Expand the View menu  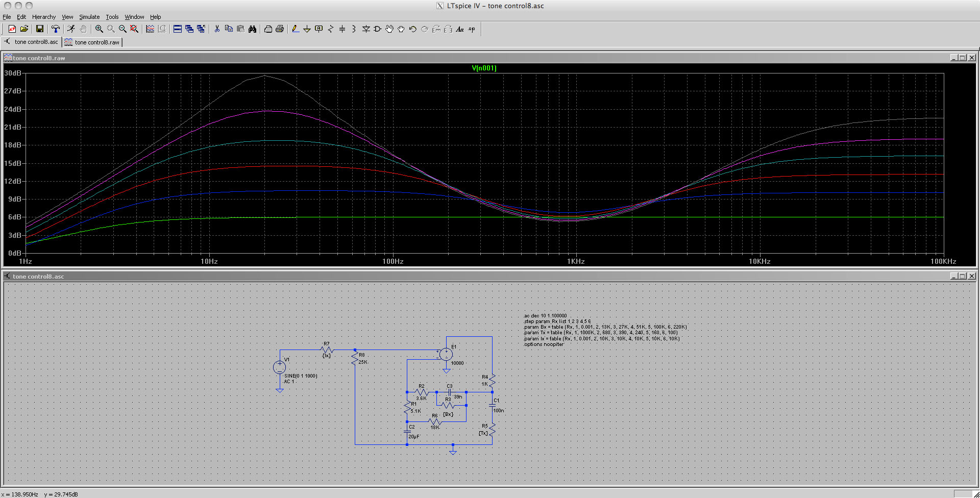(x=67, y=17)
